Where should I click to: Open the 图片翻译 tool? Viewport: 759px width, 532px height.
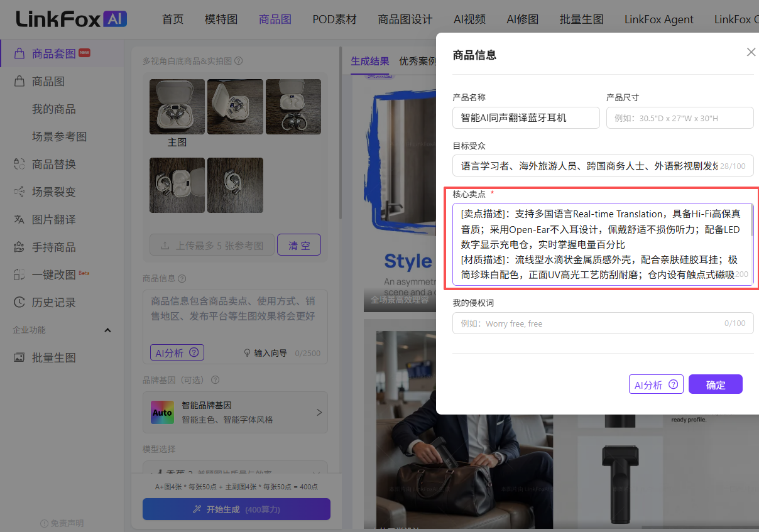point(53,219)
